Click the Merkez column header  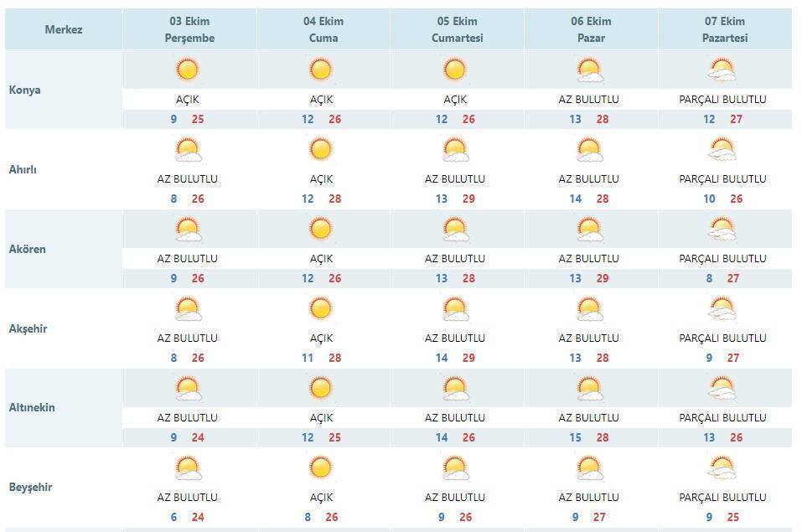pos(64,30)
